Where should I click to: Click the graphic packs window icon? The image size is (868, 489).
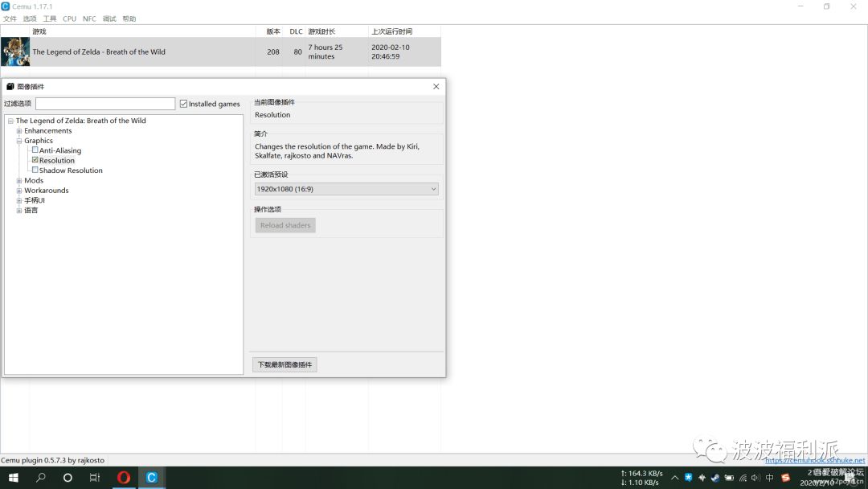[x=10, y=86]
